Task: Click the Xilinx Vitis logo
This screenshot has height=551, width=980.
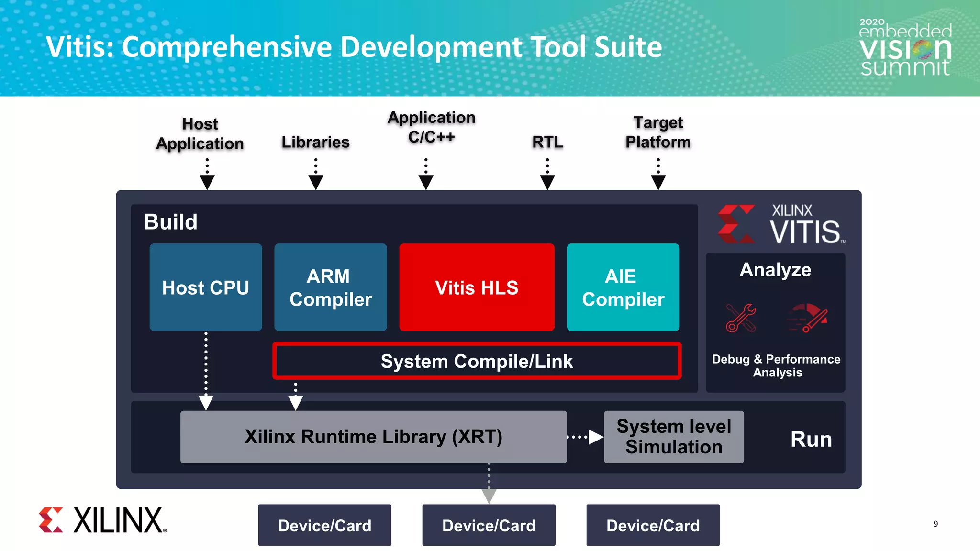Action: click(x=782, y=225)
